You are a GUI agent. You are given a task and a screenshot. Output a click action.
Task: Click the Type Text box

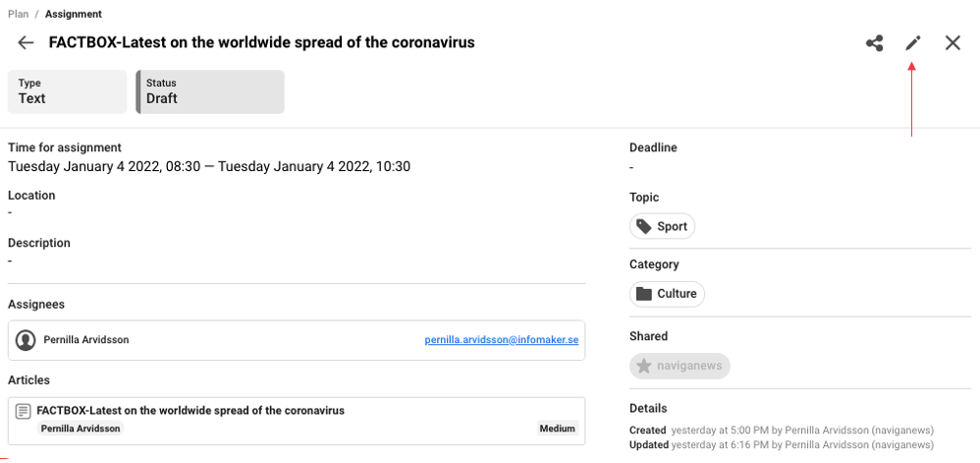68,91
